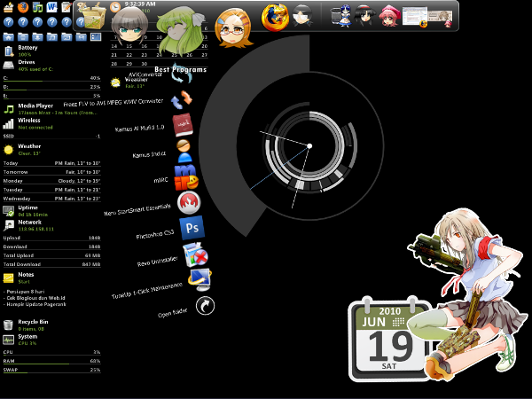The height and width of the screenshot is (399, 532).
Task: Select the Wednesday forecast row
Action: coord(52,199)
